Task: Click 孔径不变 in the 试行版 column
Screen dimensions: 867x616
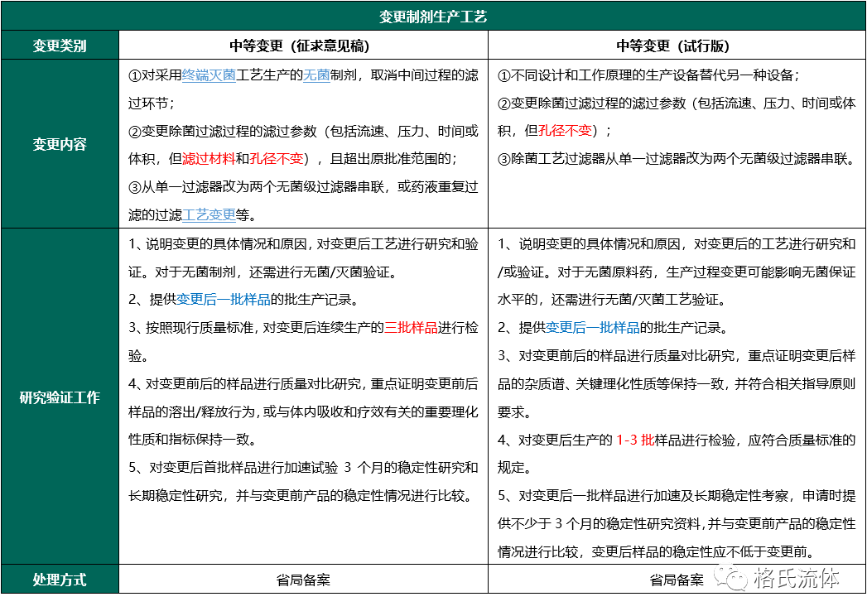Action: [x=566, y=131]
